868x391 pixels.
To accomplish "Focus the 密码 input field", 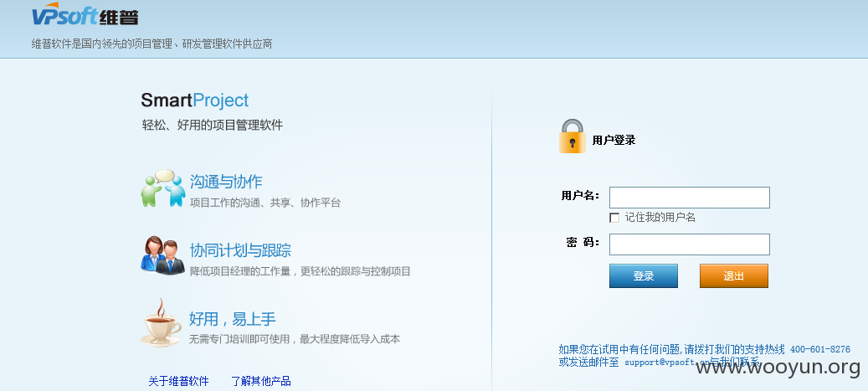I will click(689, 244).
